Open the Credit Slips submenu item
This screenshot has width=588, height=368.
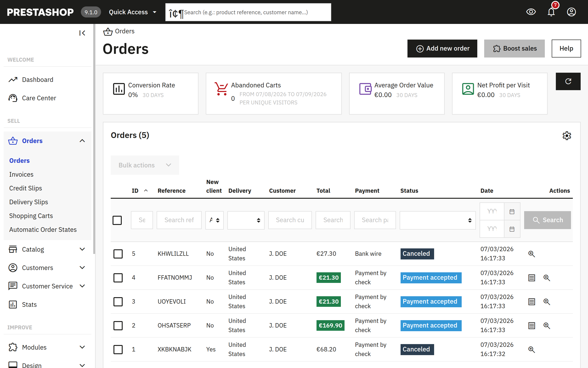[25, 188]
